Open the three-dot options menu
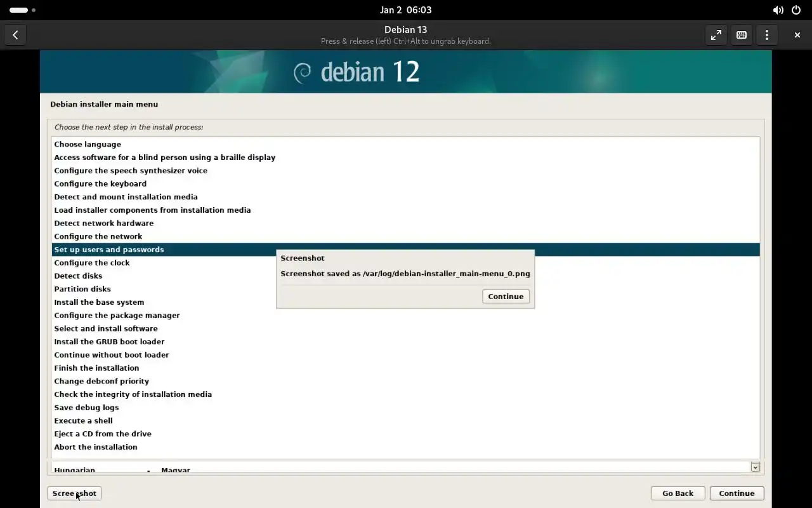 (767, 35)
